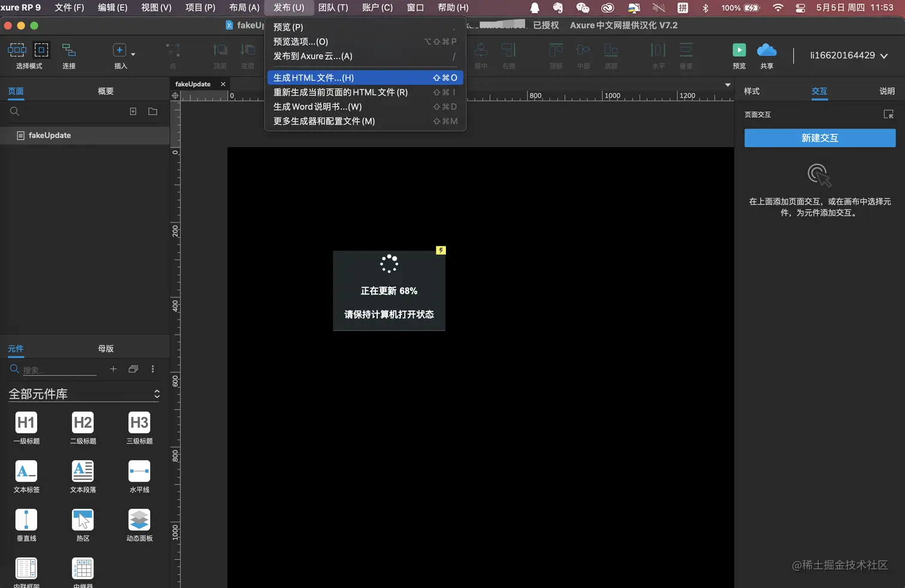Viewport: 905px width, 588px height.
Task: Click the 新建交互 new interaction button
Action: pyautogui.click(x=820, y=138)
